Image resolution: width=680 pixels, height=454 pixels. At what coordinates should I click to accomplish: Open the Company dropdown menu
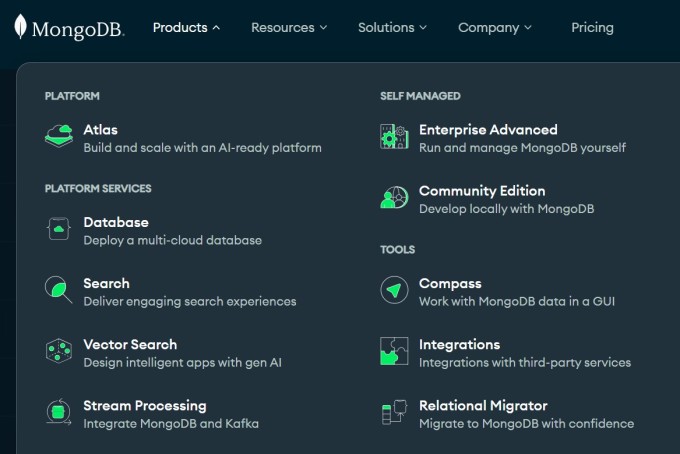point(494,28)
